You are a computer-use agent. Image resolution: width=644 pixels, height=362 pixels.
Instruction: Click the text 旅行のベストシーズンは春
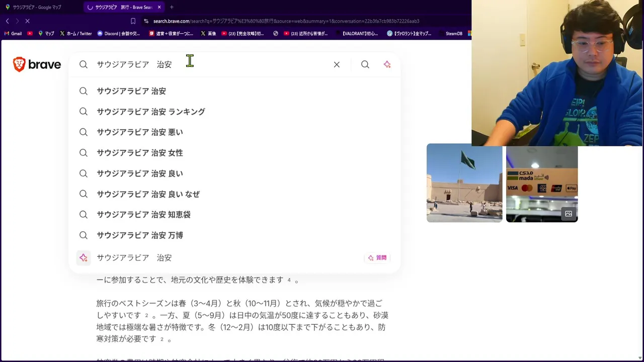point(141,303)
